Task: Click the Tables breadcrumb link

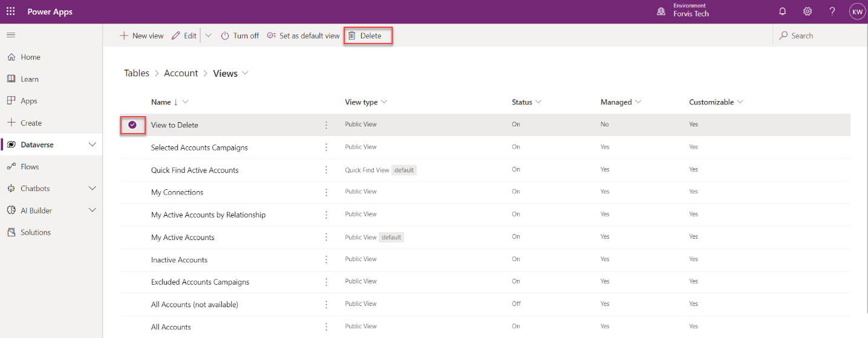Action: click(137, 73)
